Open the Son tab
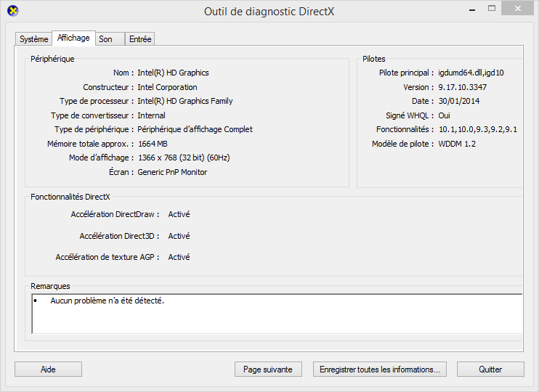Viewport: 539px width, 392px height. 110,38
